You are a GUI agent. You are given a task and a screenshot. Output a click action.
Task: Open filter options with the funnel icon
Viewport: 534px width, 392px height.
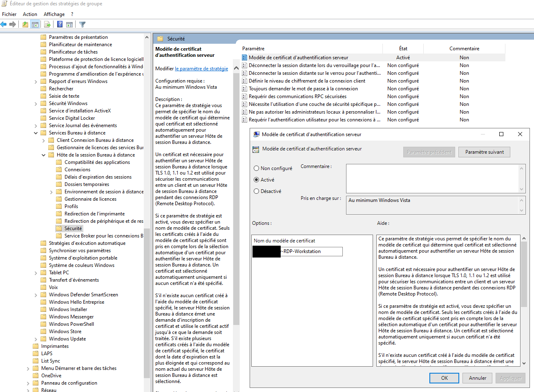click(x=82, y=25)
